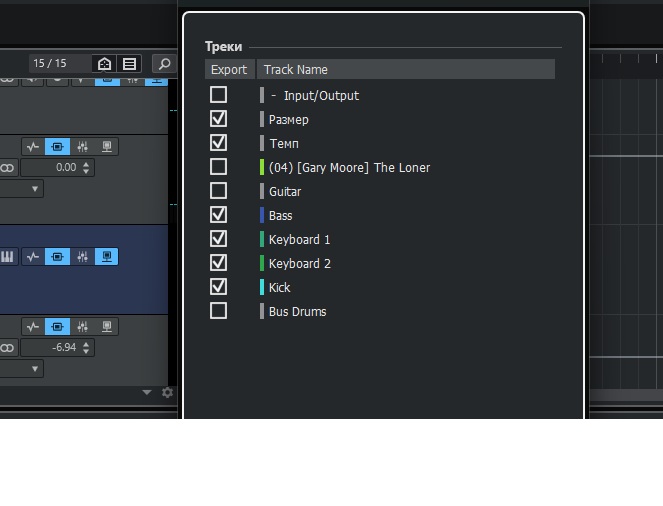Uncheck the Bass export checkbox
This screenshot has height=506, width=663.
point(218,215)
